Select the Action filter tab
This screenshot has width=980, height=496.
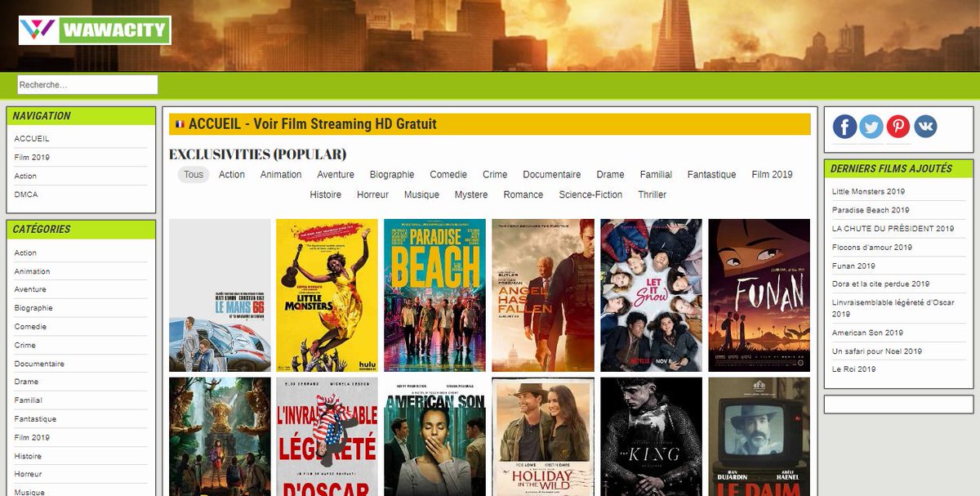[232, 175]
